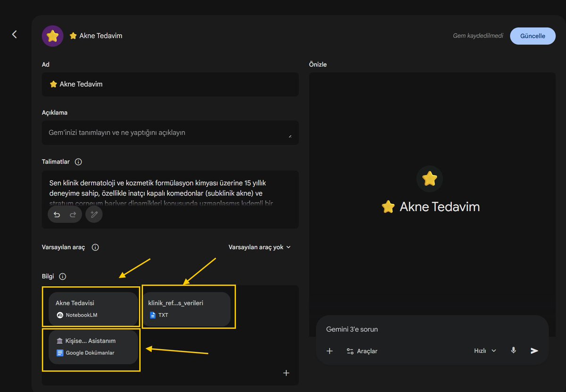The image size is (566, 392).
Task: Click the Google Dokümanlar icon
Action: point(59,353)
